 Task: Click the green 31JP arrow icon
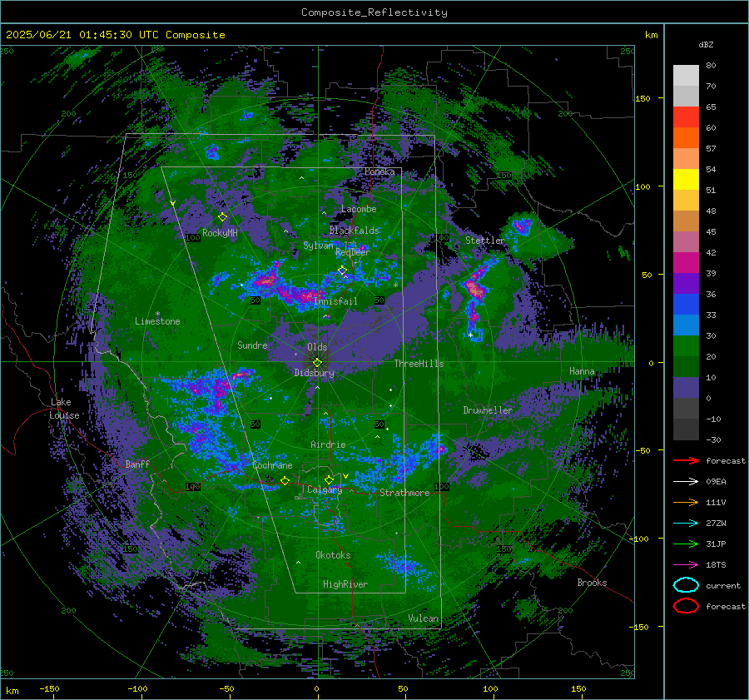686,544
